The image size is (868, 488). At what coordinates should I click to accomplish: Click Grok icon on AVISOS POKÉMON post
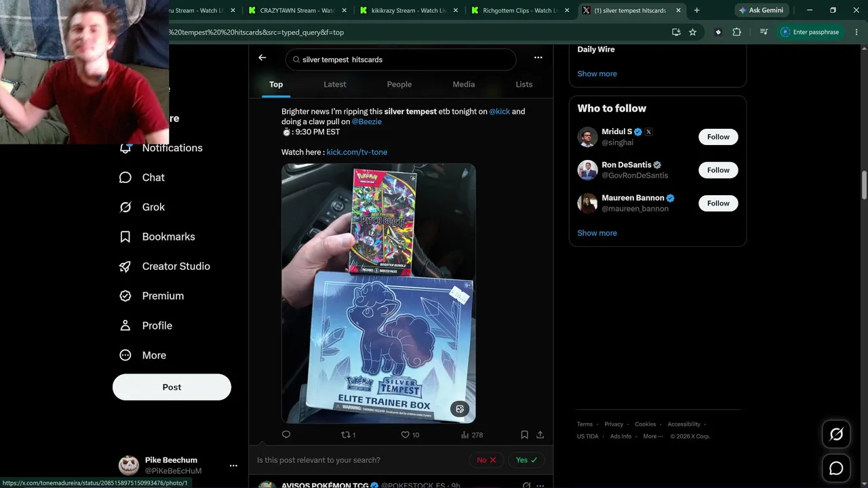coord(526,485)
